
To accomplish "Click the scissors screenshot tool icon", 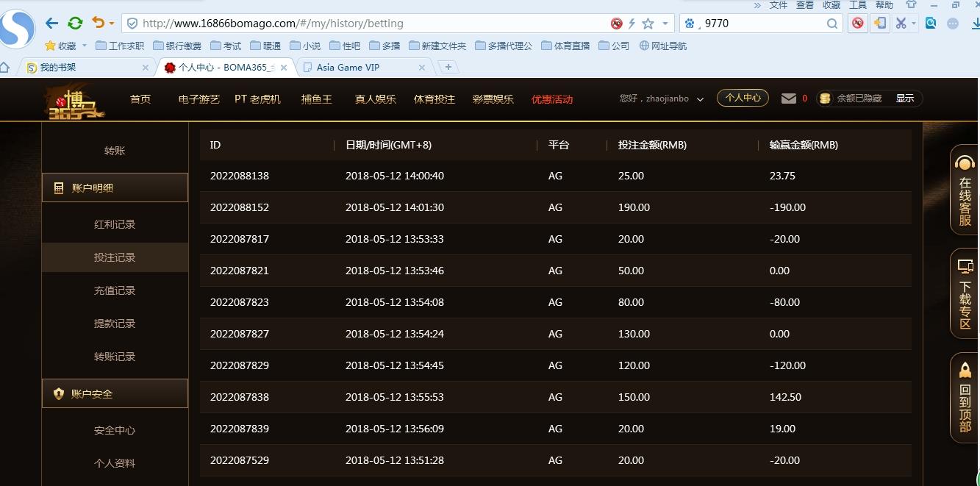I will [x=901, y=24].
